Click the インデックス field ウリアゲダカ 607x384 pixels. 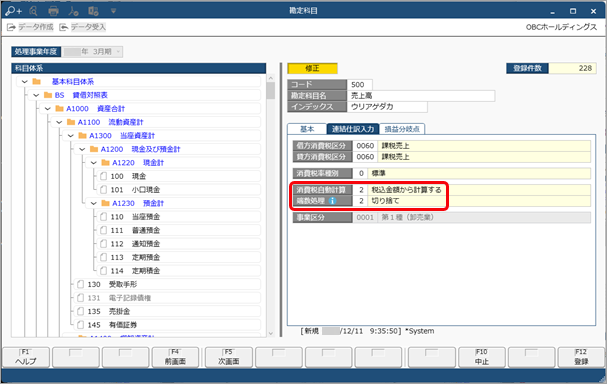coord(387,107)
